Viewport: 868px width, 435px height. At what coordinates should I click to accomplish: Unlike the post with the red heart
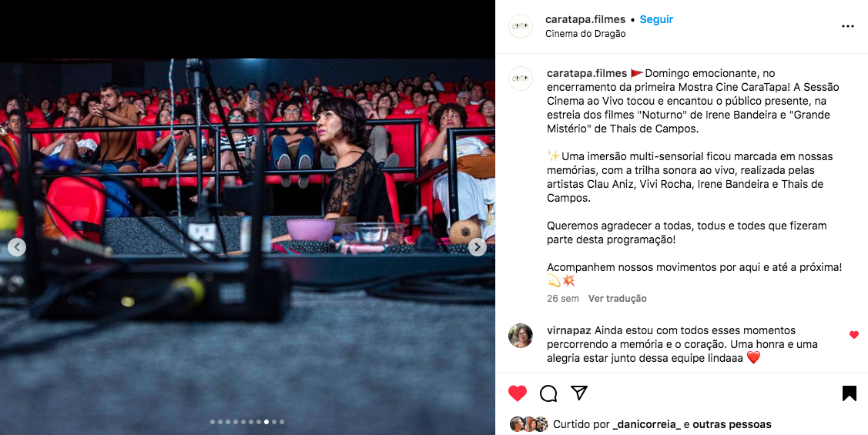coord(517,393)
